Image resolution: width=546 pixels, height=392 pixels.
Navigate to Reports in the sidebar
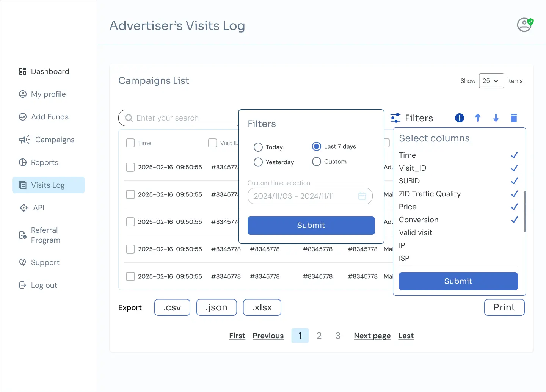pos(44,162)
